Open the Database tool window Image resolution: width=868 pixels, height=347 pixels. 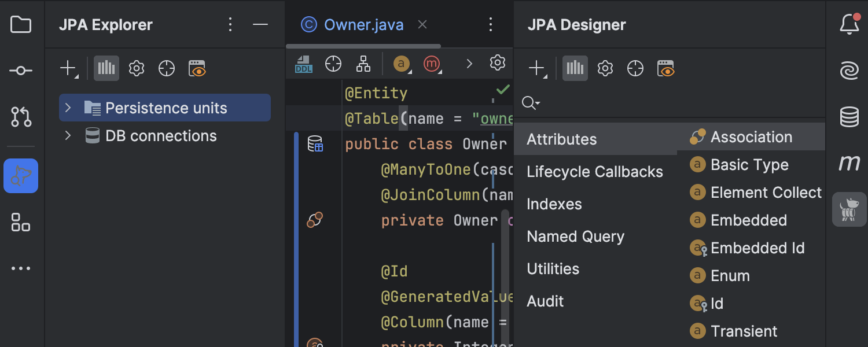pyautogui.click(x=849, y=117)
